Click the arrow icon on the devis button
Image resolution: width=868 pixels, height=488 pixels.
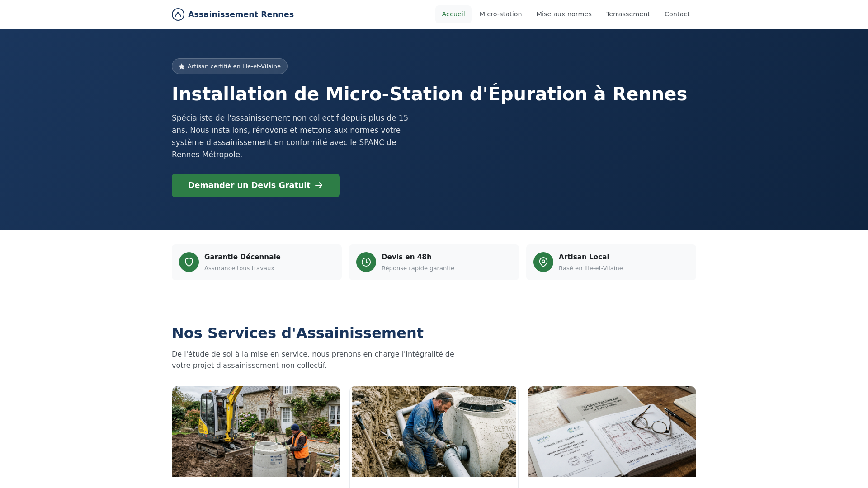tap(319, 185)
